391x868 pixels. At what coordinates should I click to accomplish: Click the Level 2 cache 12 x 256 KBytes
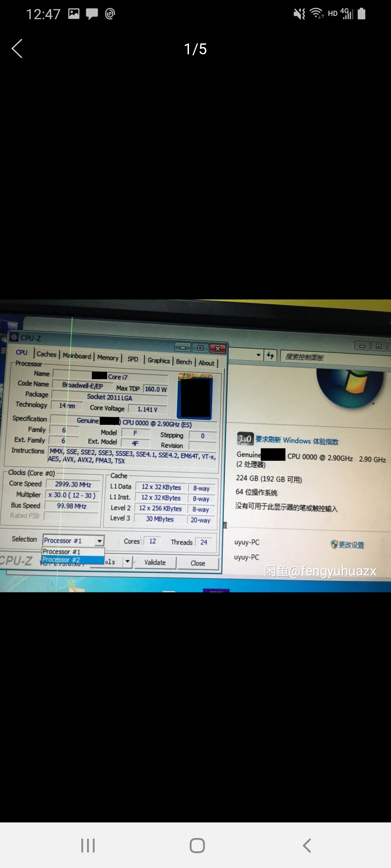click(x=160, y=508)
